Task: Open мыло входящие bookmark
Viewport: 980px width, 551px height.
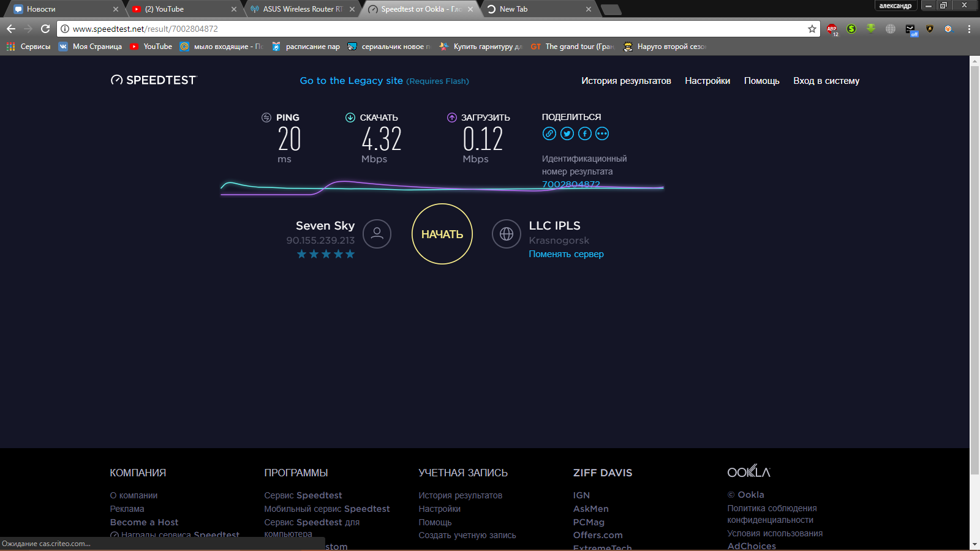Action: click(222, 47)
